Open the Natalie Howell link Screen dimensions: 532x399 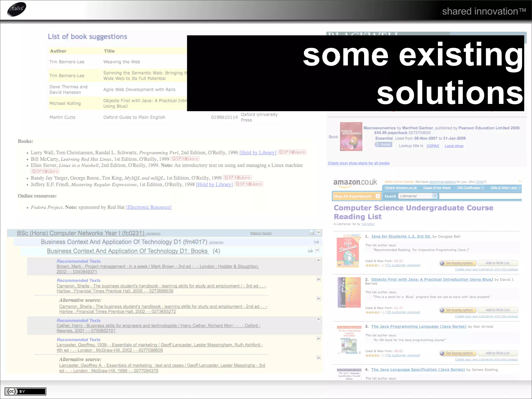[x=261, y=233]
